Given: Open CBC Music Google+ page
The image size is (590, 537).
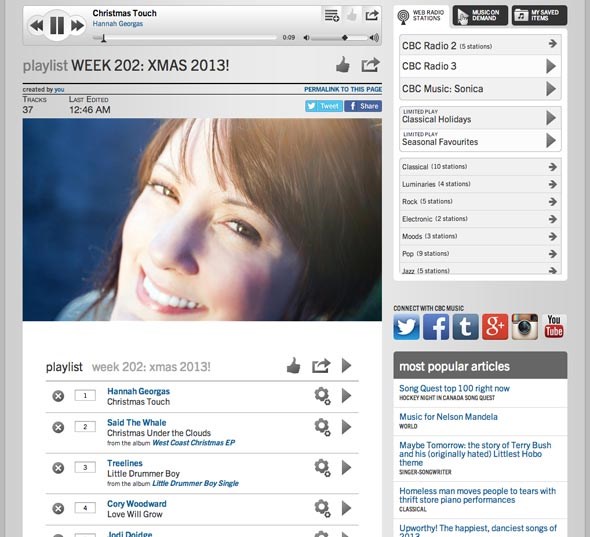Looking at the screenshot, I should click(x=495, y=327).
